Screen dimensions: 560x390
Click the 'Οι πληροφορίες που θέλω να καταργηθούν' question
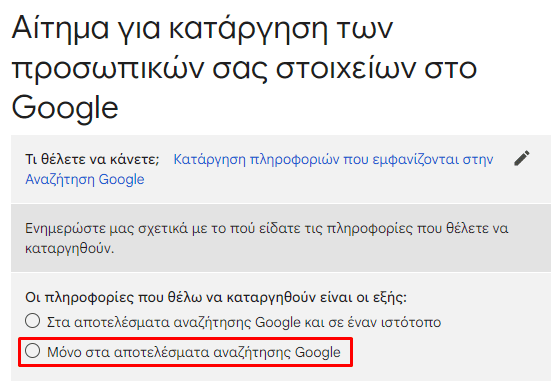click(216, 297)
